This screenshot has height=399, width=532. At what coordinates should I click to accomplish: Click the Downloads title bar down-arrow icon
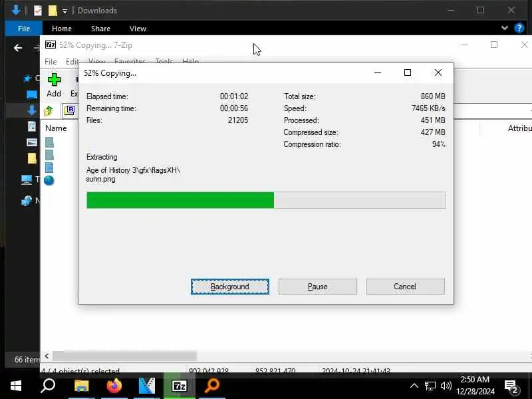point(15,10)
